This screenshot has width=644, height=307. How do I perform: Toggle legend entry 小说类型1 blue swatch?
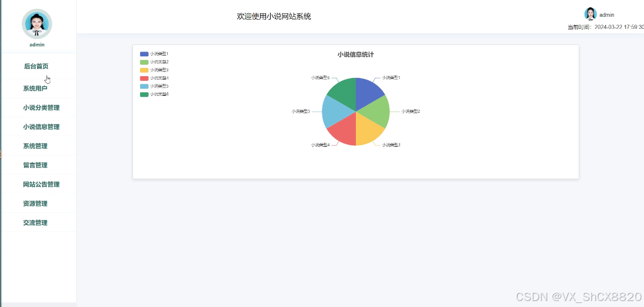point(144,54)
